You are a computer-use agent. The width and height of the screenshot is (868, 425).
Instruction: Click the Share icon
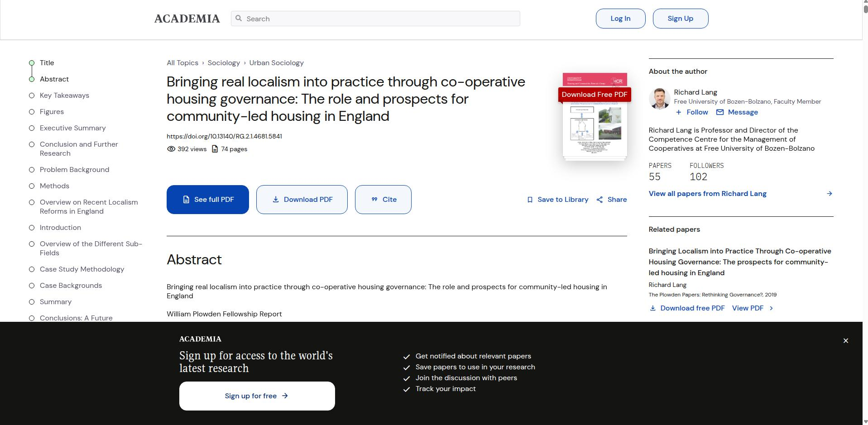click(x=599, y=200)
